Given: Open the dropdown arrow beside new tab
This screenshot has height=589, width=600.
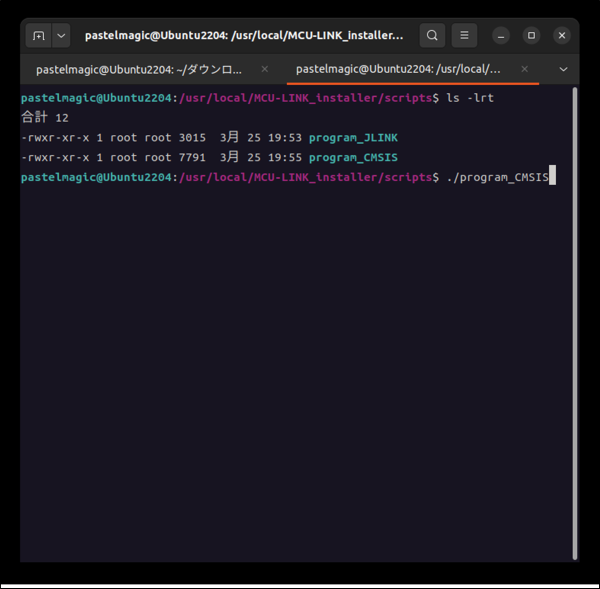Looking at the screenshot, I should 61,35.
